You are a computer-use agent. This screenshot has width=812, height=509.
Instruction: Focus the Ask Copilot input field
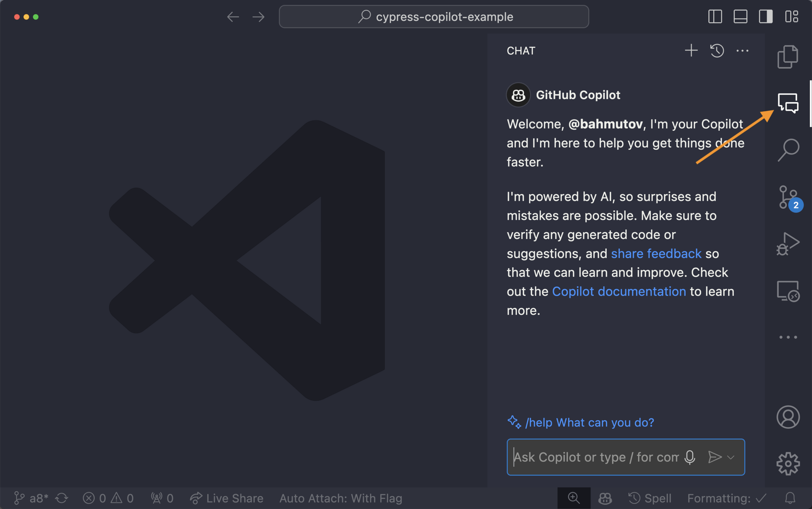tap(595, 457)
